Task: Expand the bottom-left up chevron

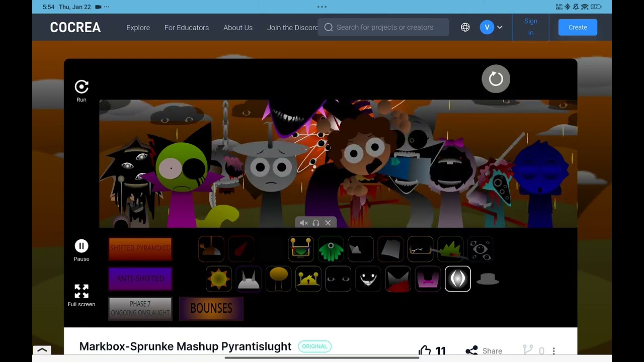Action: (x=42, y=350)
